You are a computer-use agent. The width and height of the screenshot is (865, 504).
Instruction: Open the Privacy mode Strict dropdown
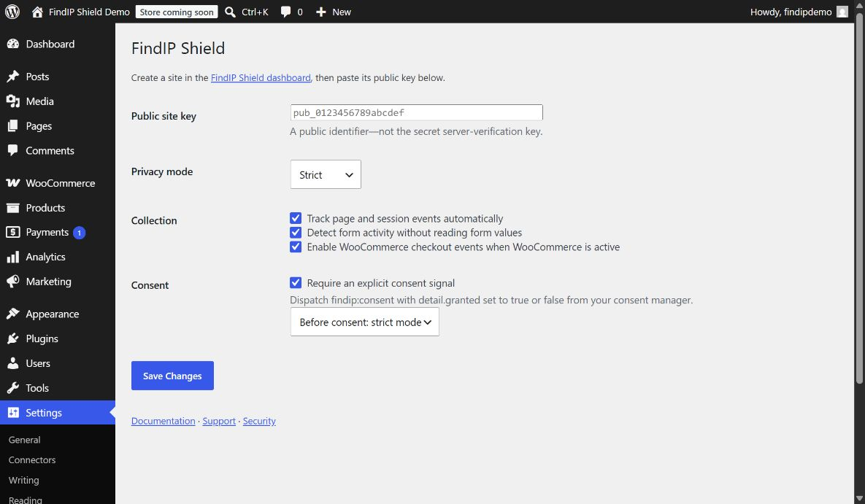[x=326, y=174]
